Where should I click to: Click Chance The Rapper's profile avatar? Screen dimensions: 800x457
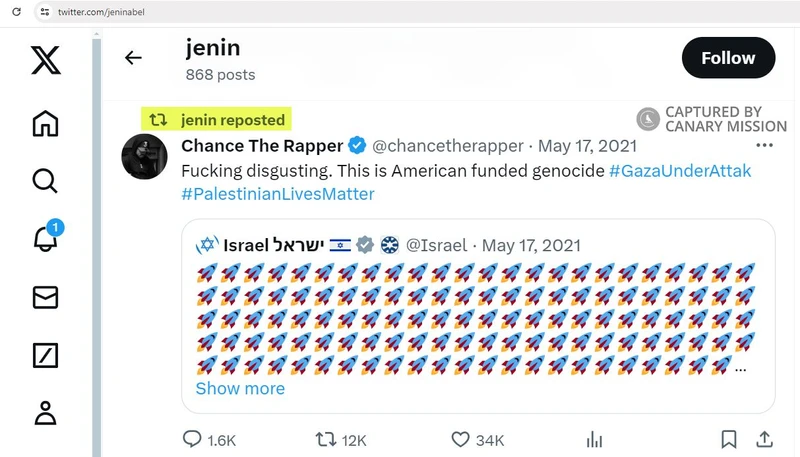144,155
